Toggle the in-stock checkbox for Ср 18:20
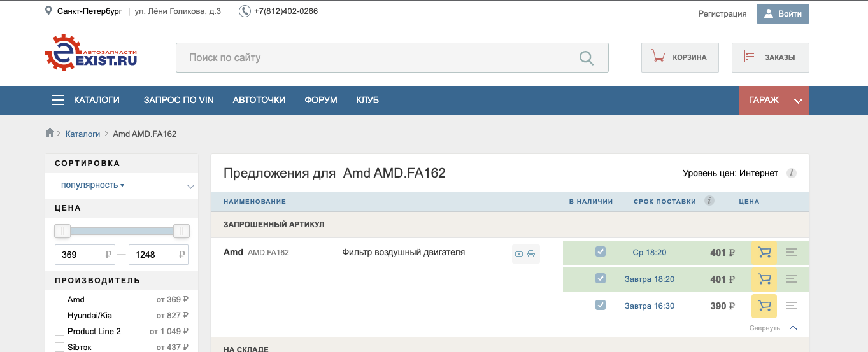The width and height of the screenshot is (868, 352). point(600,251)
